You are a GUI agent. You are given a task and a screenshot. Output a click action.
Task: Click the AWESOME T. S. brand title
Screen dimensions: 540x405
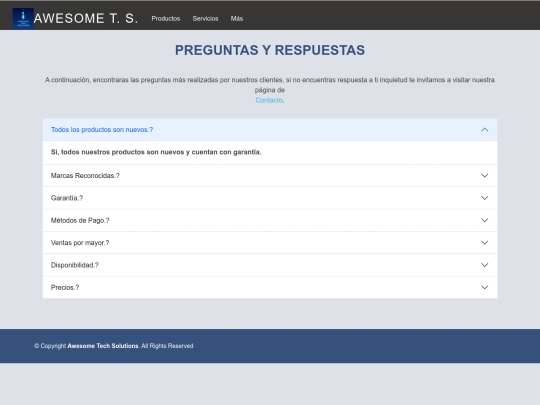tap(86, 19)
